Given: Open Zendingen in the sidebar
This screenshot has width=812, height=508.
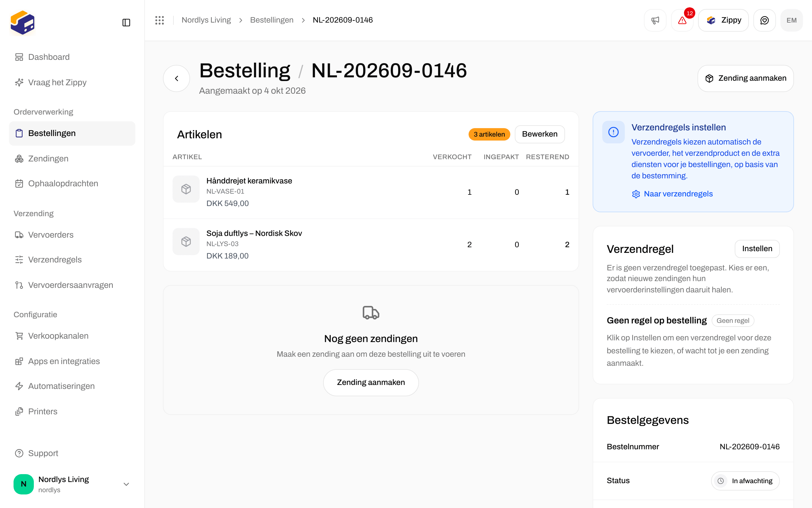Looking at the screenshot, I should (x=72, y=159).
